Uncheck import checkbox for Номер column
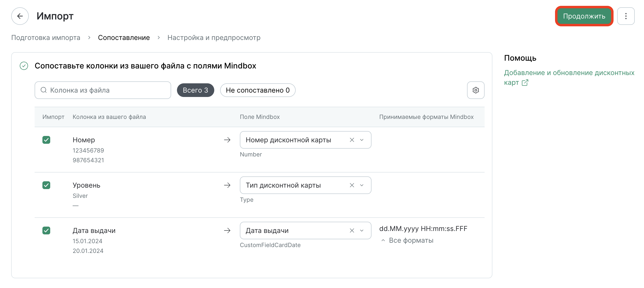644x288 pixels. 46,140
